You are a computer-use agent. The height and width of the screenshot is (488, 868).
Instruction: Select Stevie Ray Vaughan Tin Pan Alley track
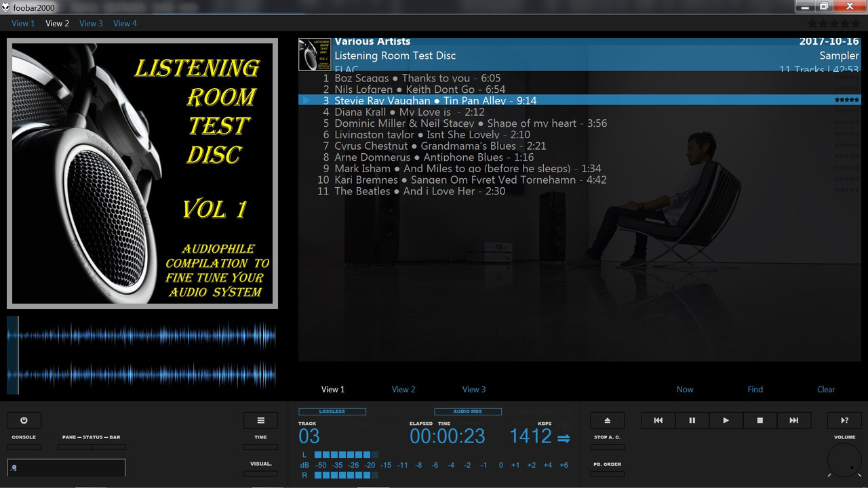coord(580,100)
